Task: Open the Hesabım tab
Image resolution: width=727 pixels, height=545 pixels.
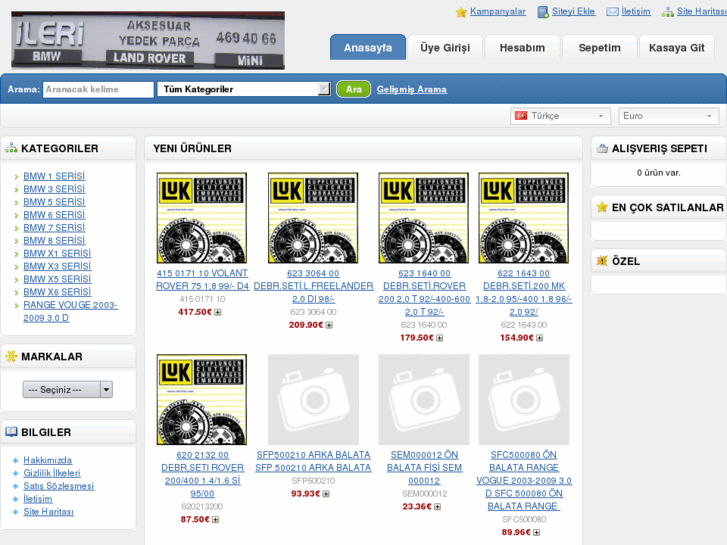Action: click(522, 47)
